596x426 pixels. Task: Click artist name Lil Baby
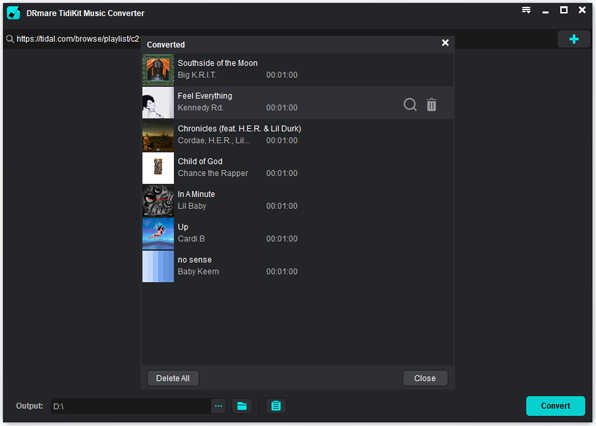click(192, 206)
